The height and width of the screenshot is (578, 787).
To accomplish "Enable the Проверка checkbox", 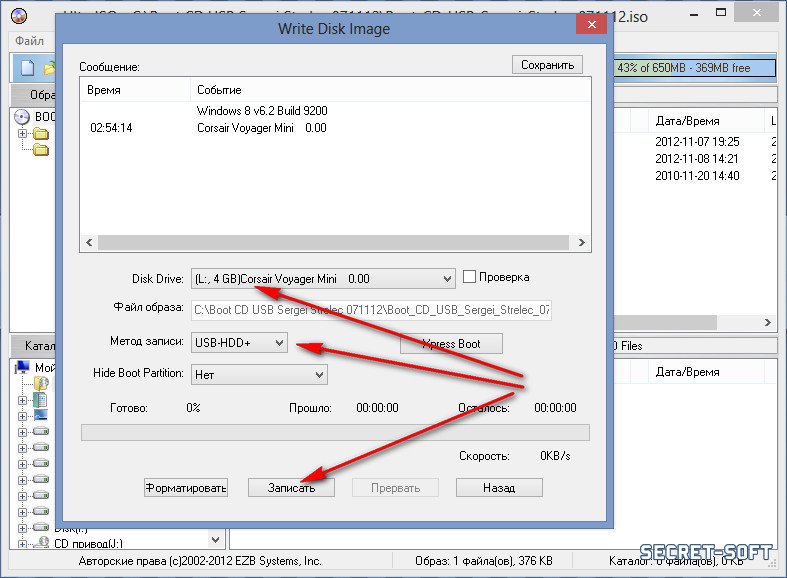I will pyautogui.click(x=469, y=277).
